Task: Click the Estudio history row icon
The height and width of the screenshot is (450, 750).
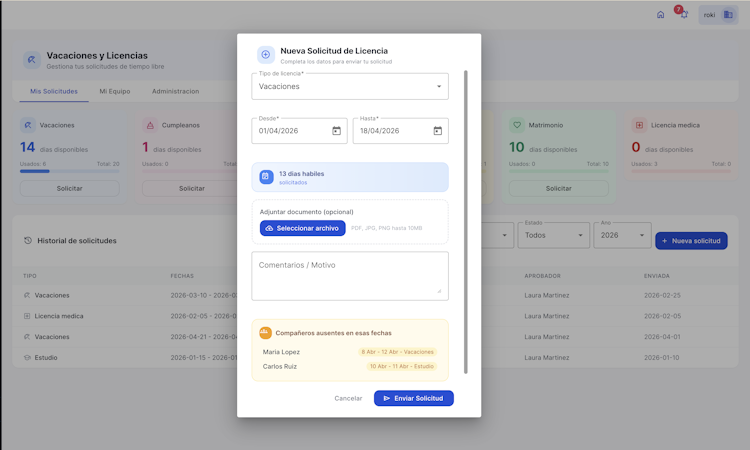Action: pos(27,358)
